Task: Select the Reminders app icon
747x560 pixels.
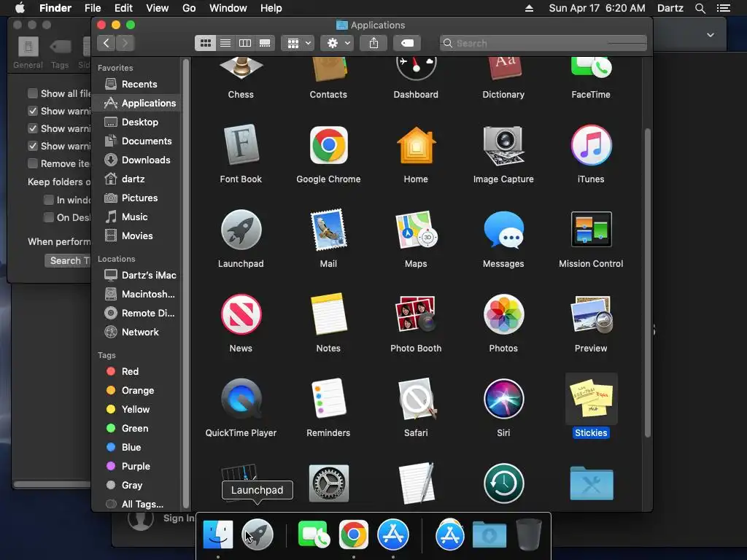Action: (328, 399)
